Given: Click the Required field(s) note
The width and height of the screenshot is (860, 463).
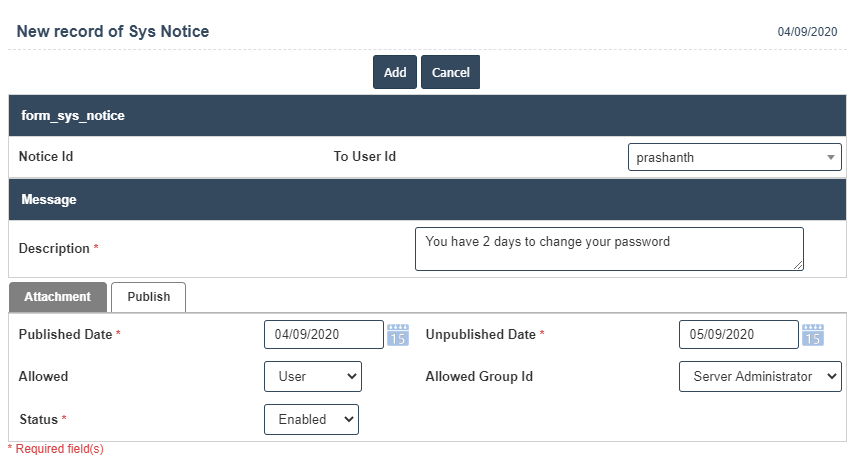Looking at the screenshot, I should click(x=56, y=449).
